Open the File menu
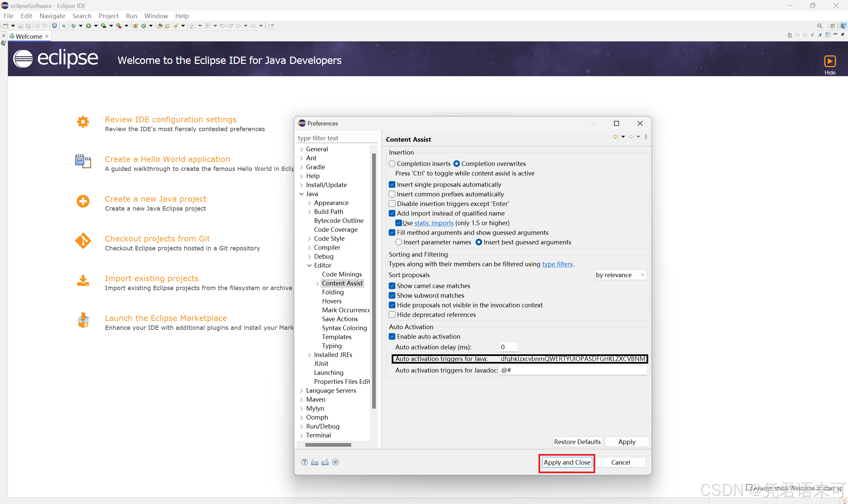 coord(9,16)
